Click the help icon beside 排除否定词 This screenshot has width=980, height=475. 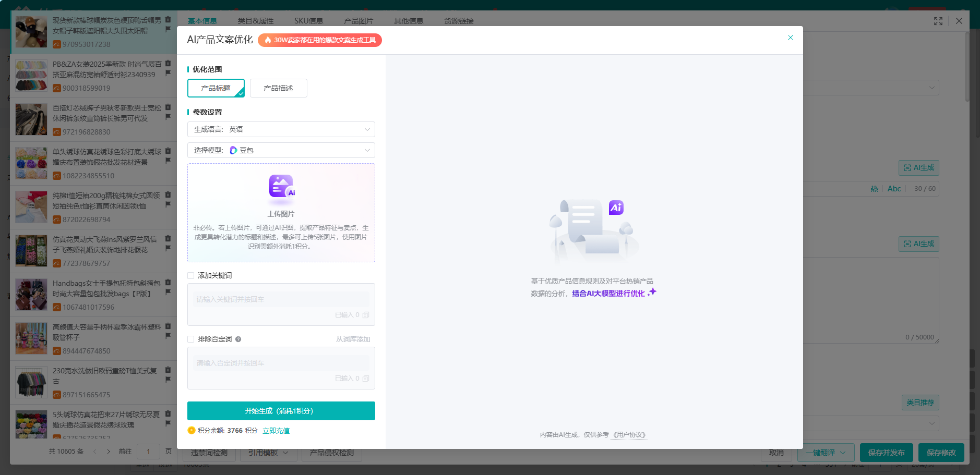(x=238, y=339)
